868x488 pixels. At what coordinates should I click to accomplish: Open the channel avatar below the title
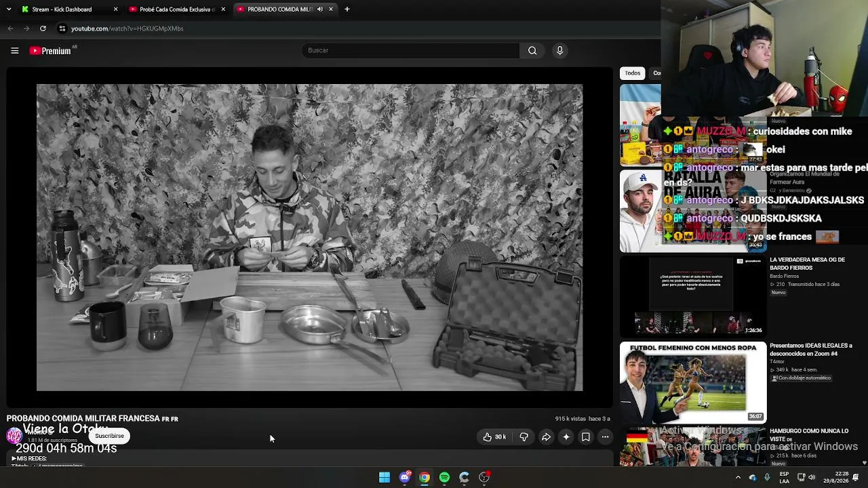pos(14,436)
